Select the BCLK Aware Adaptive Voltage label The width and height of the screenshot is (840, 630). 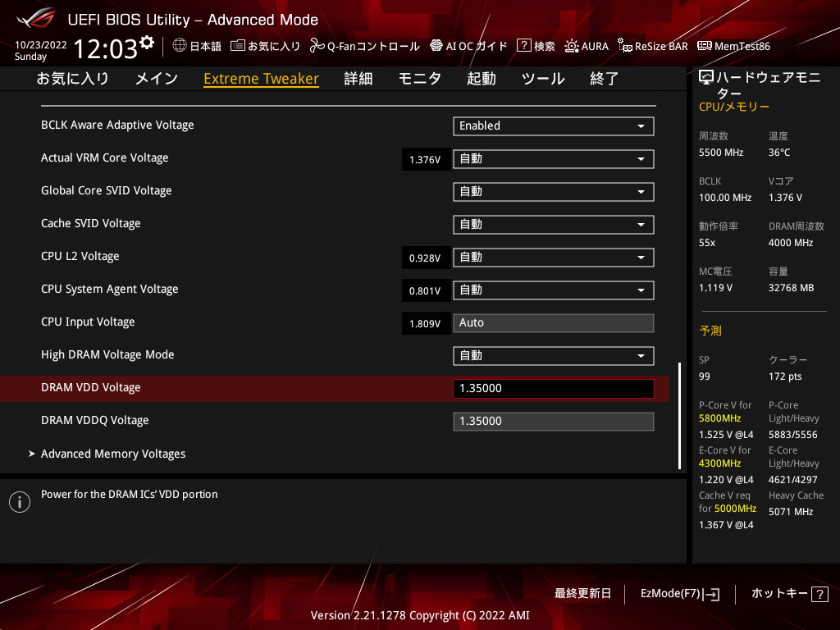coord(117,126)
